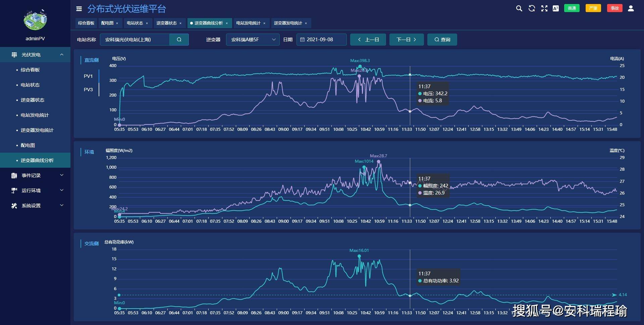This screenshot has height=325, width=644.
Task: Expand the 事件记录 sidebar section
Action: [x=62, y=175]
